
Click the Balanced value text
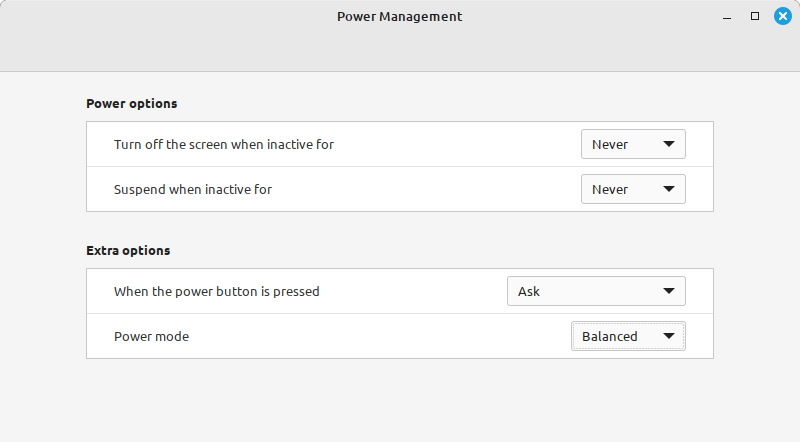point(610,336)
